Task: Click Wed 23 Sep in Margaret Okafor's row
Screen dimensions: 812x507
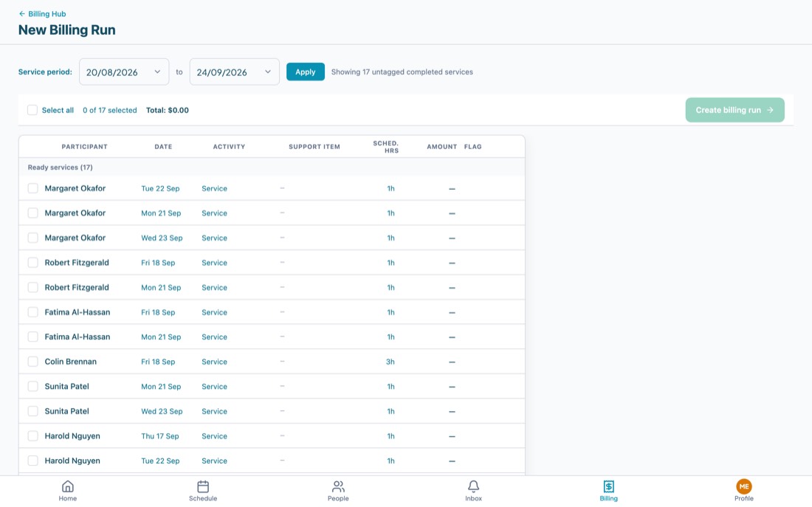Action: 162,238
